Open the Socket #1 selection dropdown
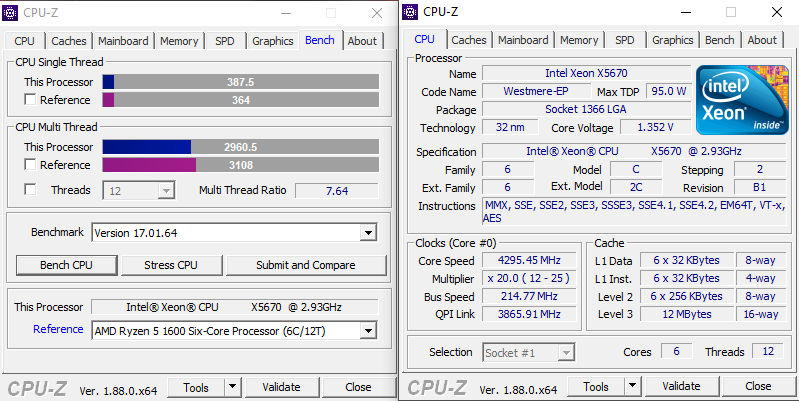 coord(566,353)
